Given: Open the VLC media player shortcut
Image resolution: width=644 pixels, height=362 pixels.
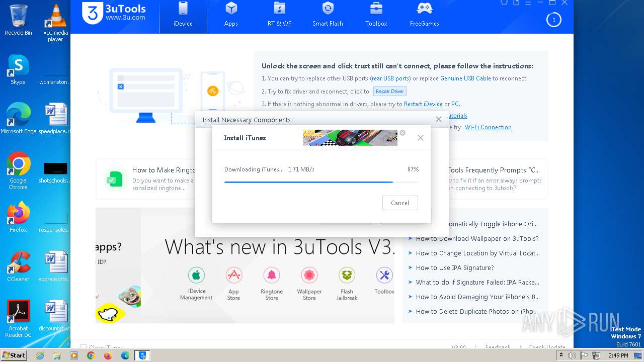Looking at the screenshot, I should tap(55, 23).
